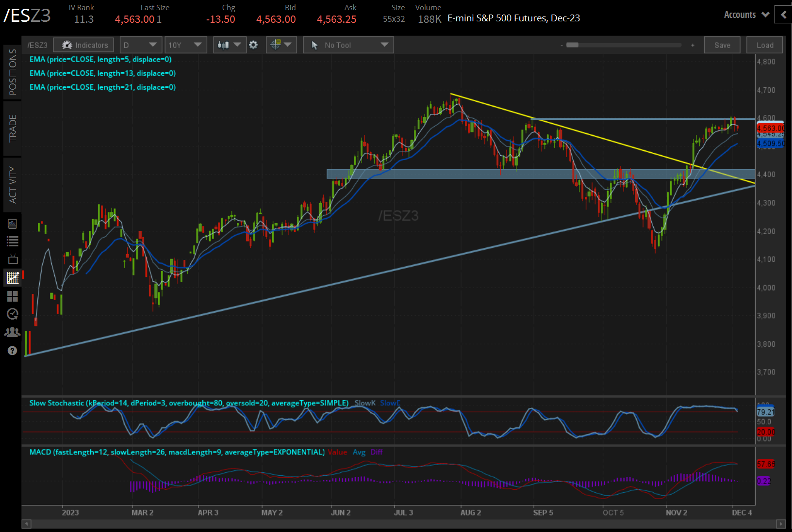The height and width of the screenshot is (532, 792).
Task: Click the Indicators button
Action: [83, 45]
